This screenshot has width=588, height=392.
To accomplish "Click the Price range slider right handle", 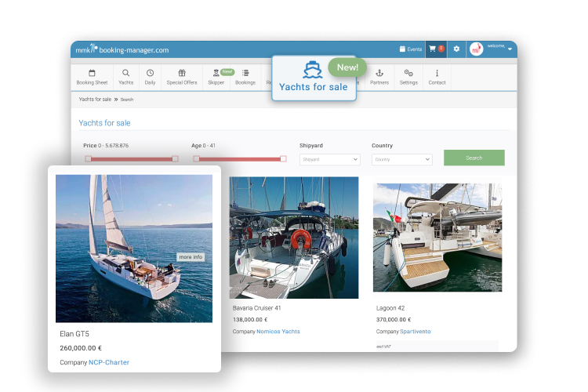I will pos(175,158).
